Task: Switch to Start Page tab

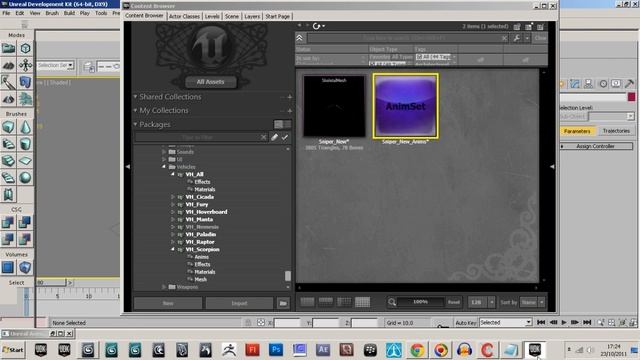Action: point(278,16)
